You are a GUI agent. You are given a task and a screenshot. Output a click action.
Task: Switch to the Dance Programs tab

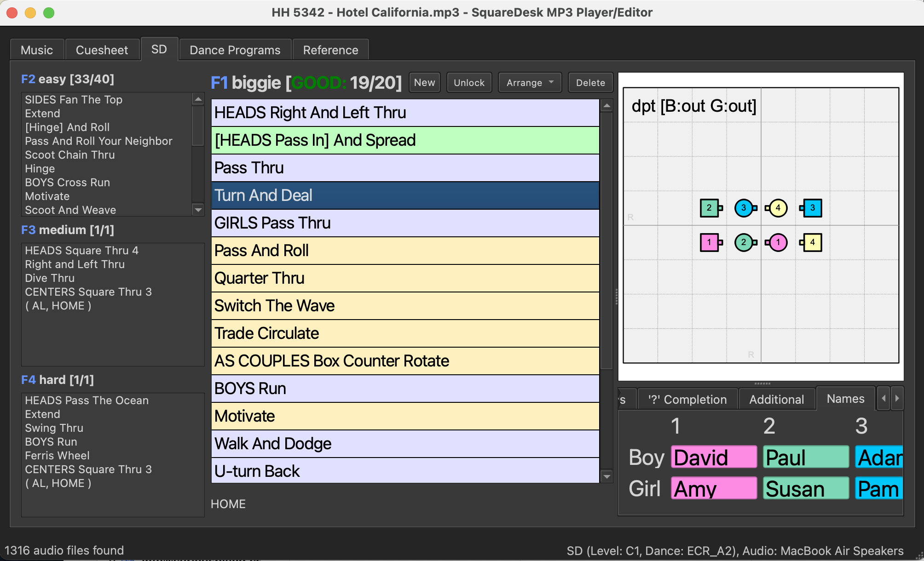tap(235, 50)
